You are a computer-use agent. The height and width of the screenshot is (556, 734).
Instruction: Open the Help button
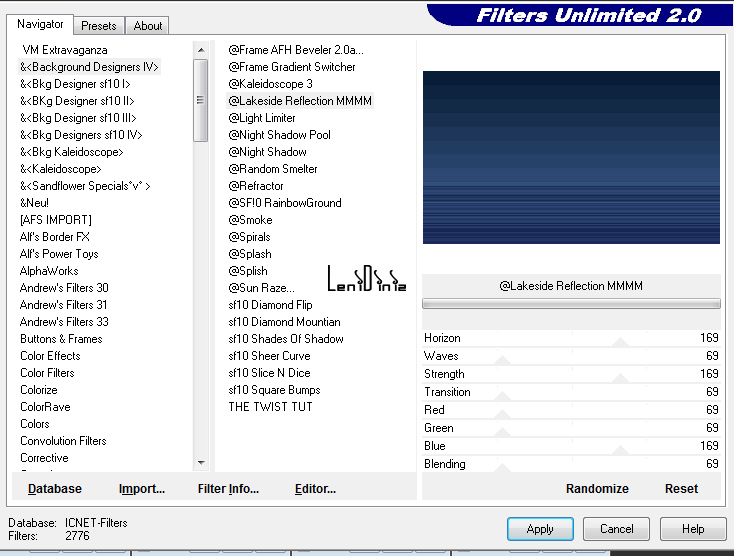[x=693, y=529]
